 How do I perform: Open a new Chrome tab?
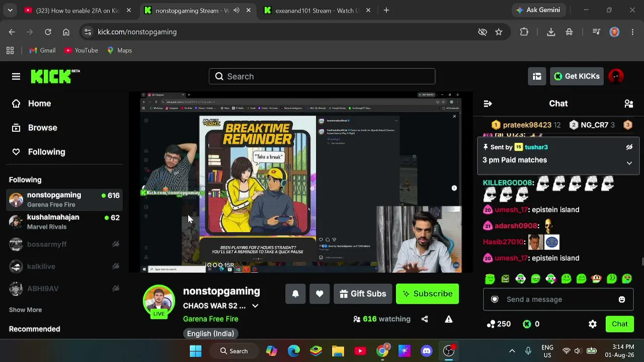386,10
